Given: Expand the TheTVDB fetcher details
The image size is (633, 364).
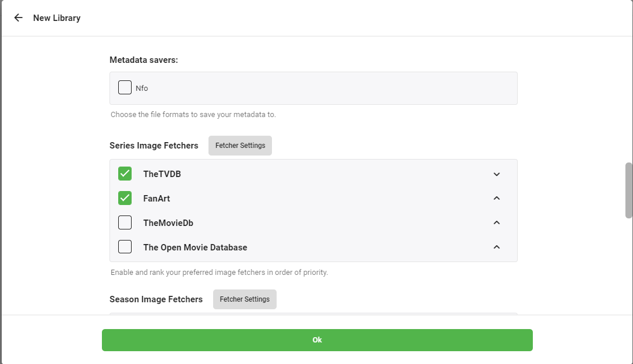Looking at the screenshot, I should [497, 174].
